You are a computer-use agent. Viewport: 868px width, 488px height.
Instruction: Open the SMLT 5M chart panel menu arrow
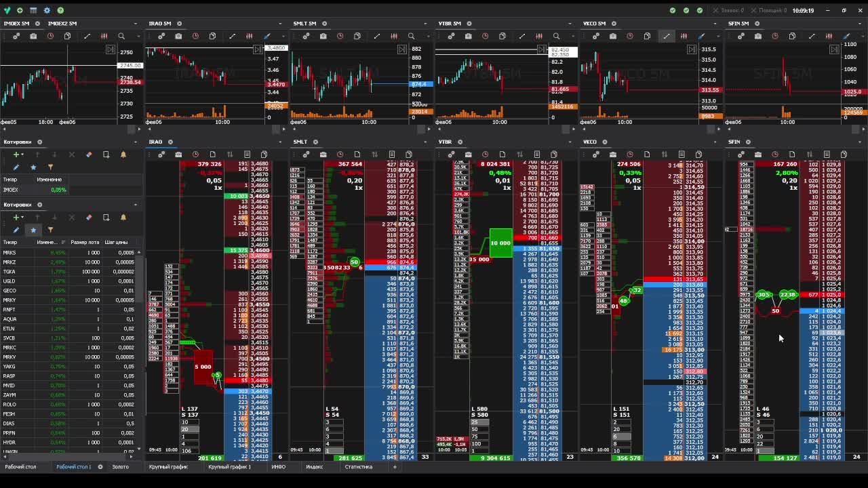click(425, 24)
